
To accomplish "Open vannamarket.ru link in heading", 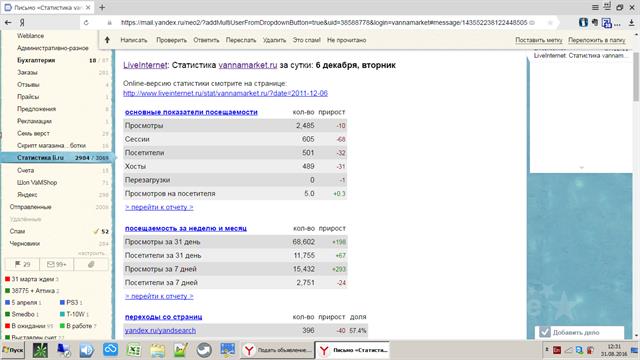I will click(x=248, y=65).
